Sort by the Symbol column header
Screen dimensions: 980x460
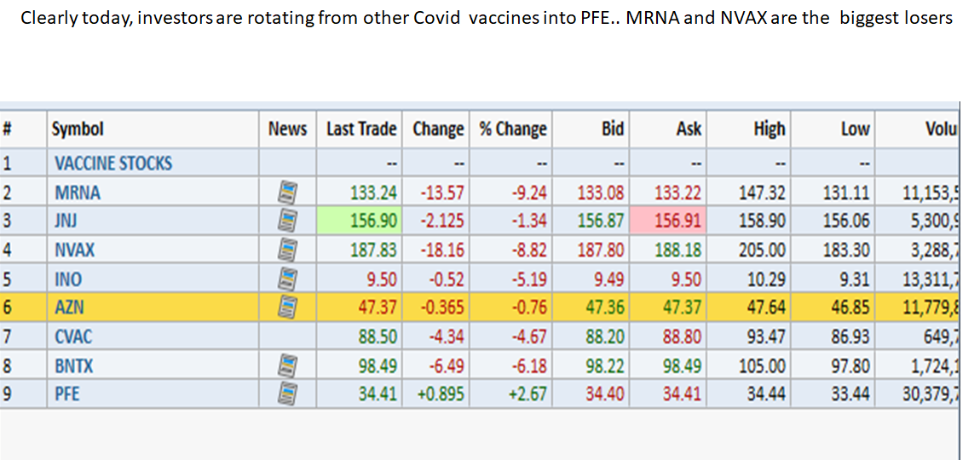(78, 129)
